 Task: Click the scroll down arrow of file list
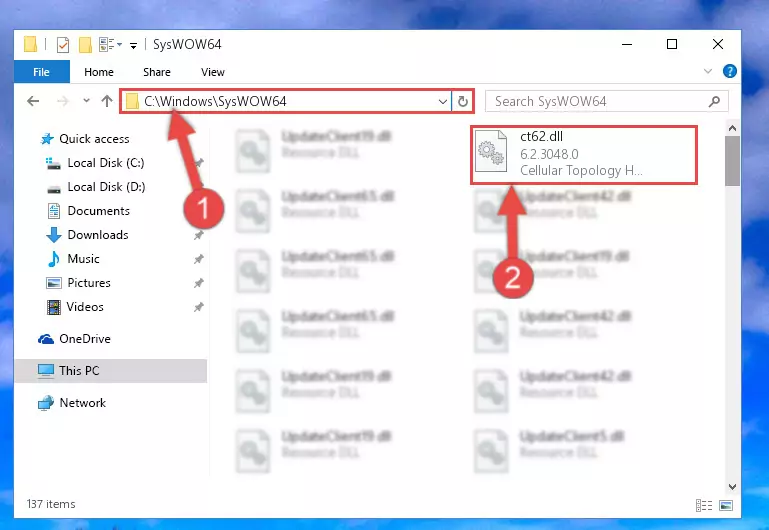pyautogui.click(x=732, y=487)
